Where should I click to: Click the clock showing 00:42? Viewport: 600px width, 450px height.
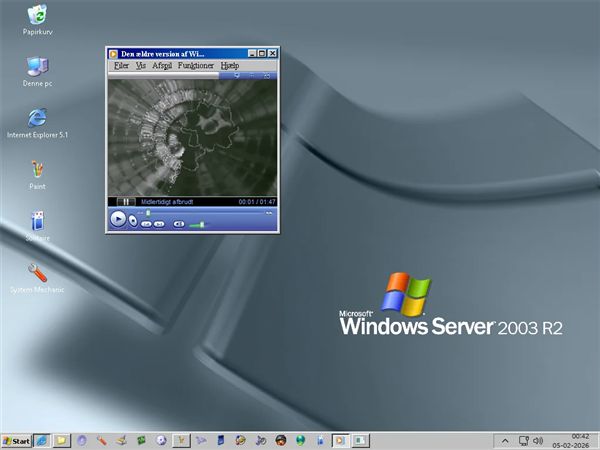pos(580,437)
